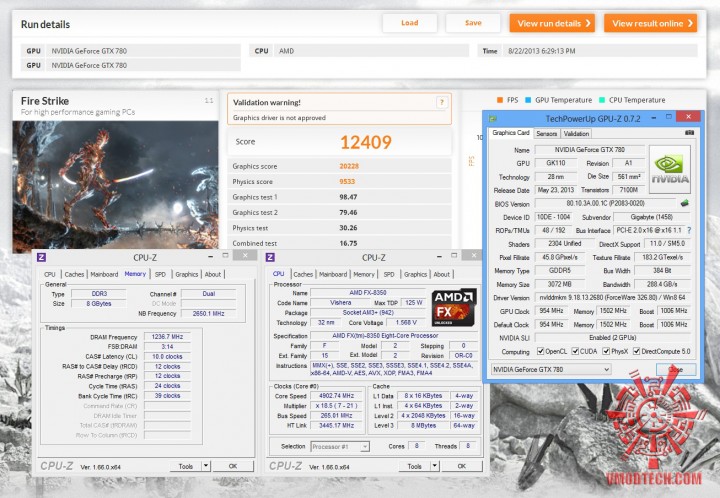
Task: Select the About tab in left CPU-Z window
Action: coord(213,274)
